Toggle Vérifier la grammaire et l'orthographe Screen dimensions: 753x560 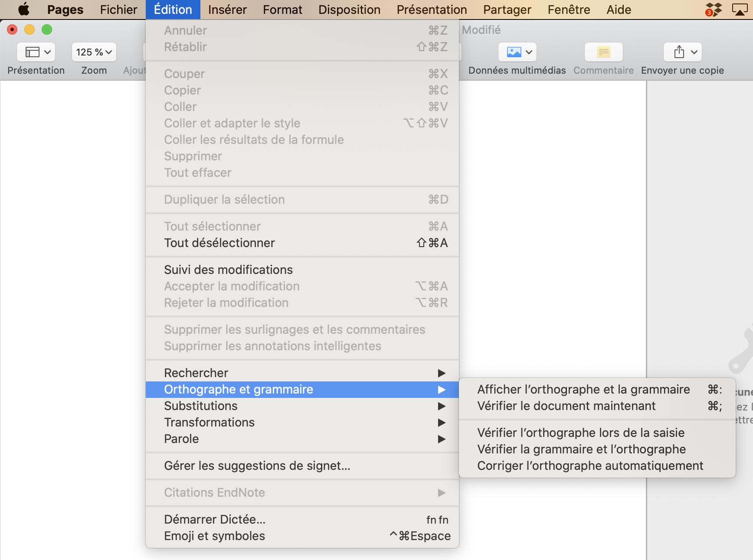pyautogui.click(x=581, y=449)
